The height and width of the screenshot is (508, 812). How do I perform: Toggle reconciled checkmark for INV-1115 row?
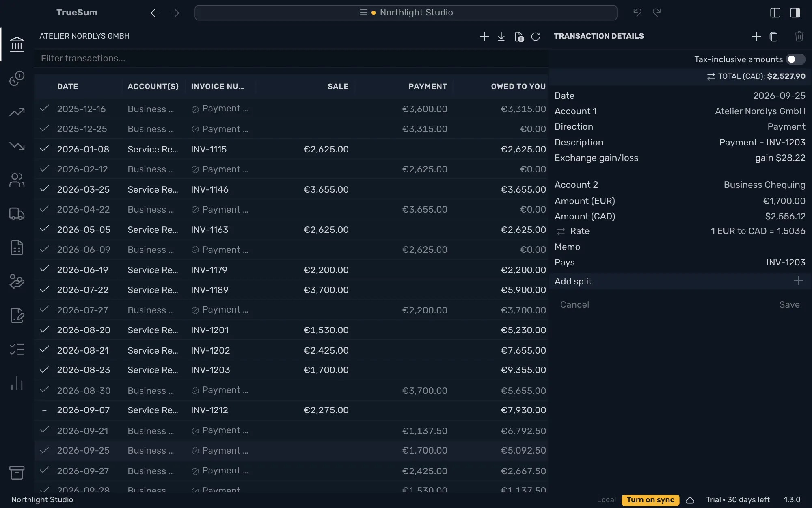click(x=44, y=149)
